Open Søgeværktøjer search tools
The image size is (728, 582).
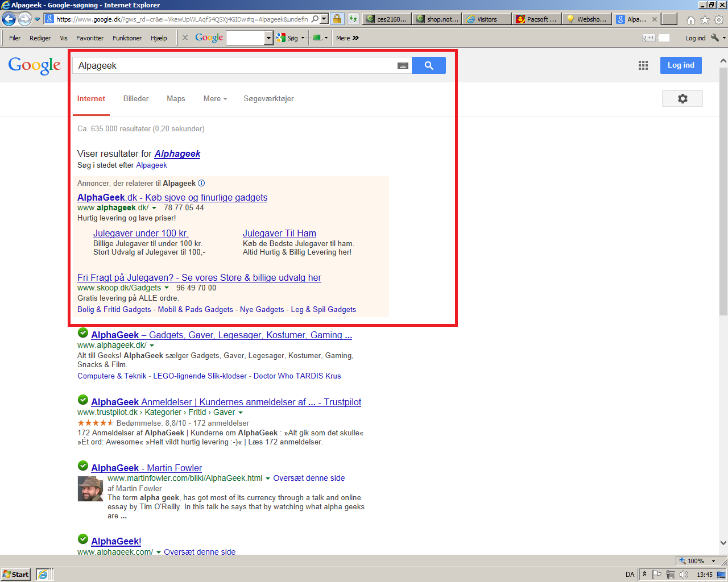[268, 98]
